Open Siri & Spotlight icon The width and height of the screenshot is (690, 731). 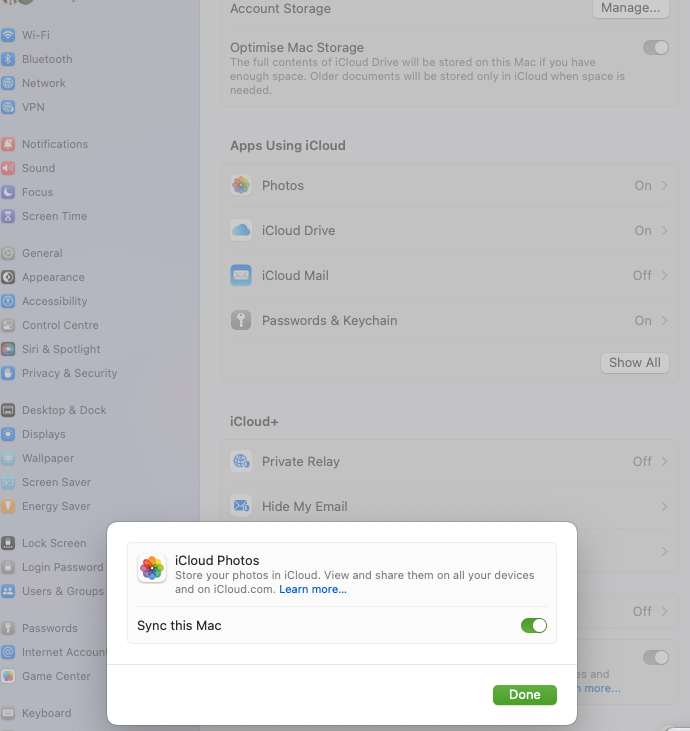click(8, 349)
